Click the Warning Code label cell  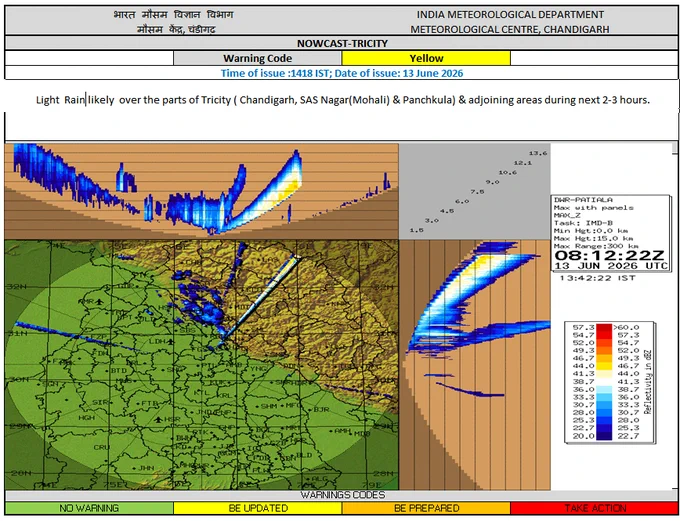[258, 58]
